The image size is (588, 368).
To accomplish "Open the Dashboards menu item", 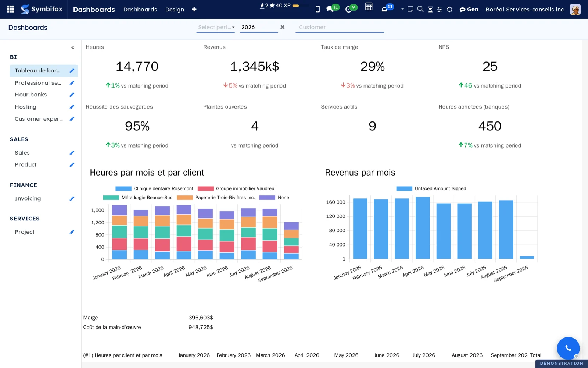I will tap(140, 10).
